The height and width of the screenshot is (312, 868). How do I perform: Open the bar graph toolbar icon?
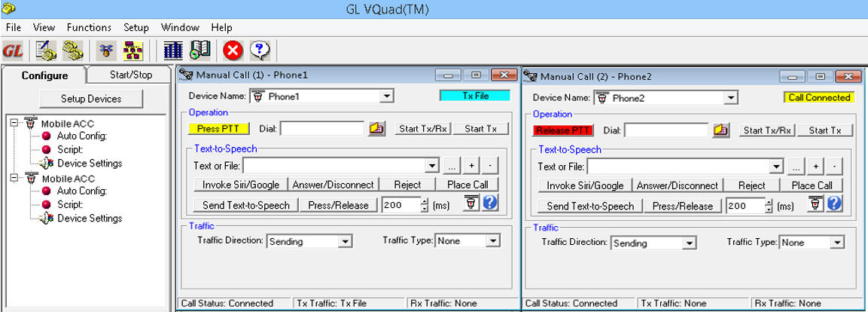point(172,51)
